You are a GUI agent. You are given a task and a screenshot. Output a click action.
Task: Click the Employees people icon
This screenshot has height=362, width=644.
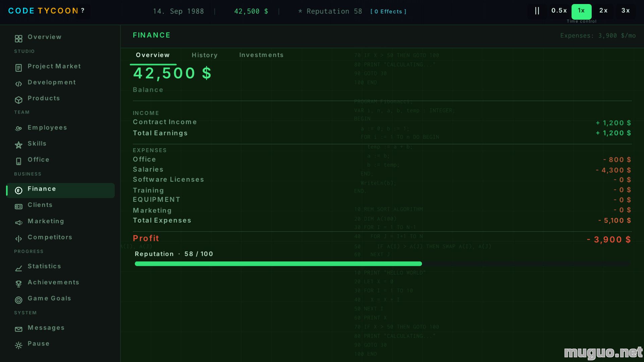click(18, 129)
